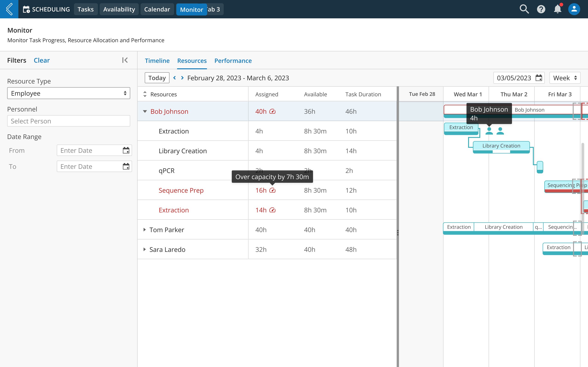Expand the Sara Laredo row
Image resolution: width=588 pixels, height=367 pixels.
tap(144, 250)
